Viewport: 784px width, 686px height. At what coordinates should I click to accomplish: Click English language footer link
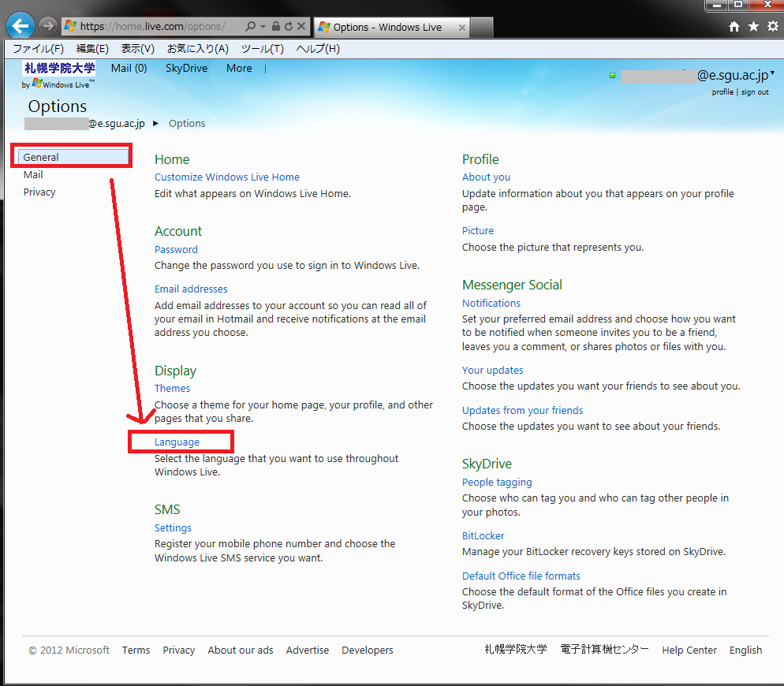pyautogui.click(x=745, y=650)
